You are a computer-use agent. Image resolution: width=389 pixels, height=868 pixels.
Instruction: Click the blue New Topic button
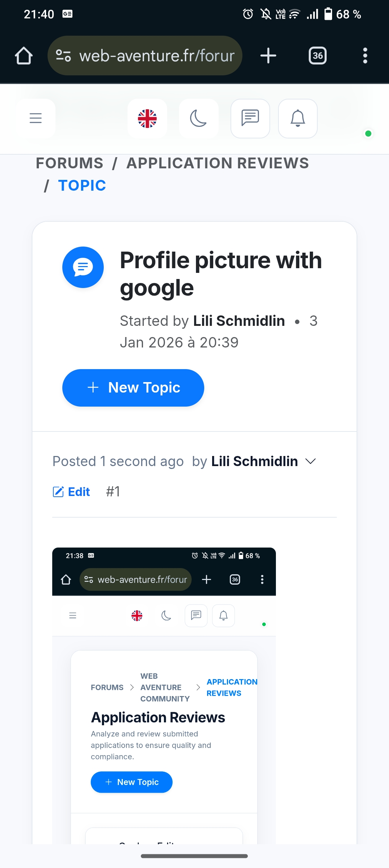(133, 388)
